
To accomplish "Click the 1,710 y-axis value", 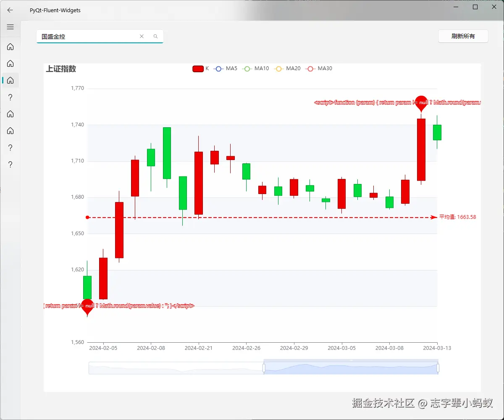I will (x=77, y=161).
